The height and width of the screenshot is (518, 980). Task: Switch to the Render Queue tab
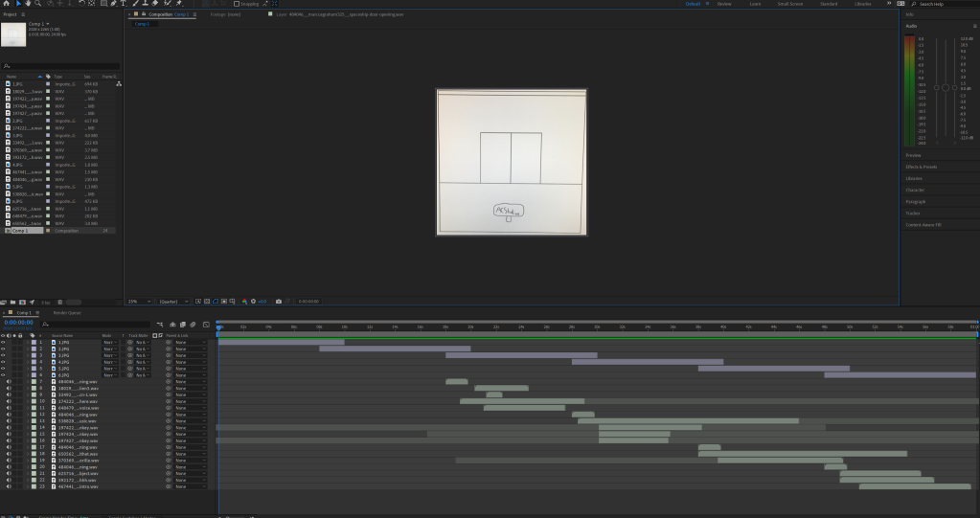click(67, 313)
